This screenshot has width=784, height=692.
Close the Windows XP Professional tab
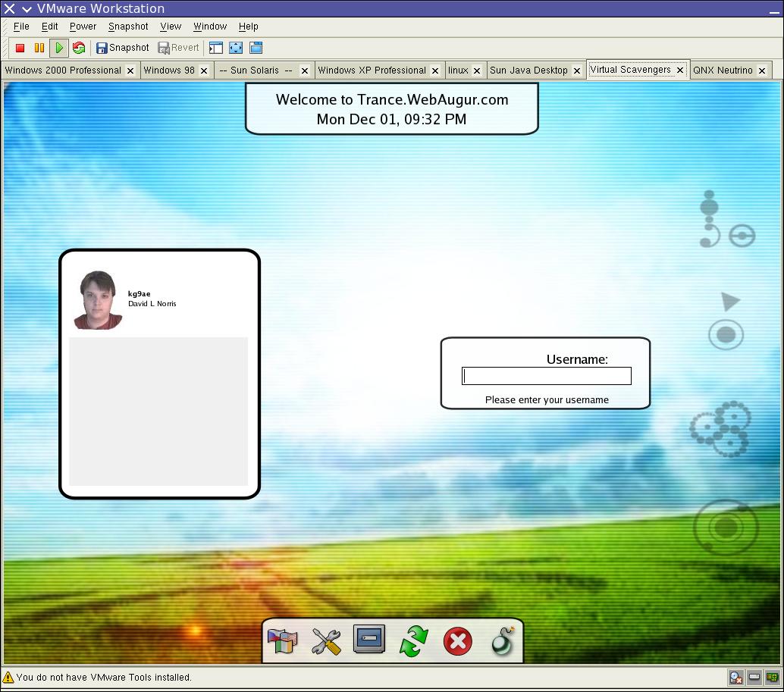[x=435, y=71]
